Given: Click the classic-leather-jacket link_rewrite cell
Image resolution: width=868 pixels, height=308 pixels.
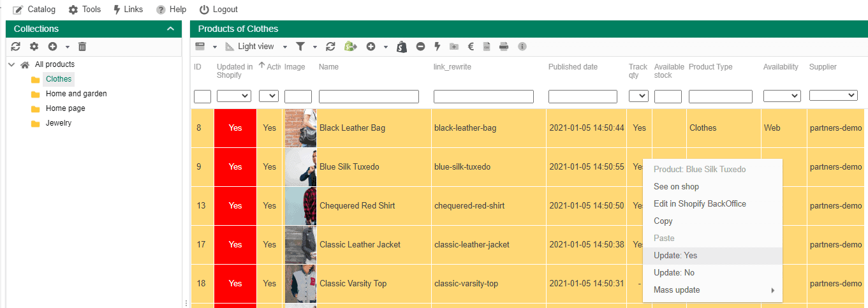Looking at the screenshot, I should tap(489, 245).
